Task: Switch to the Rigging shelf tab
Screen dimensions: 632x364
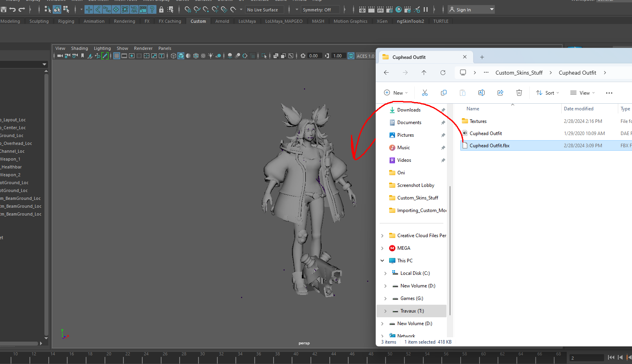Action: pos(66,21)
